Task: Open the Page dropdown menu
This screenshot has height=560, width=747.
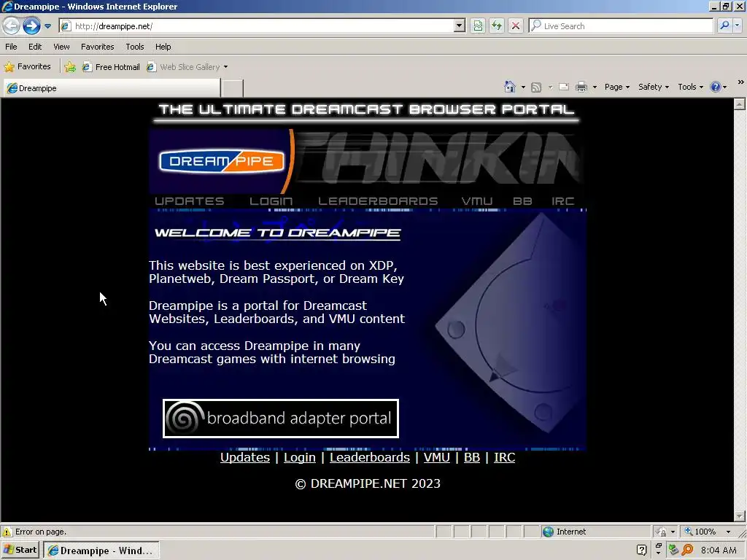Action: click(x=617, y=87)
